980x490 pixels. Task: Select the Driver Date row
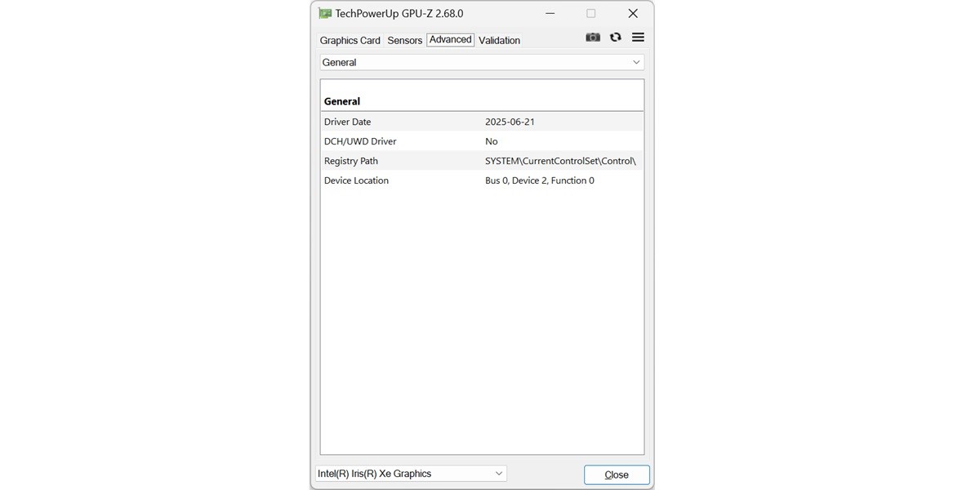point(347,121)
